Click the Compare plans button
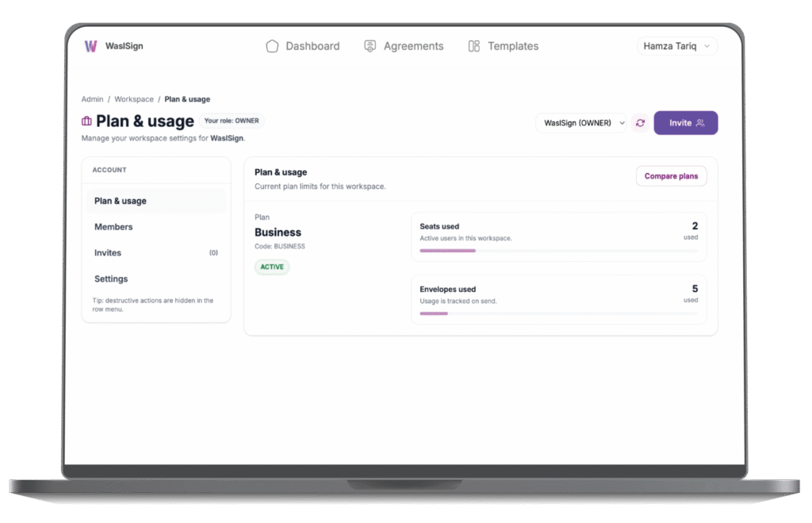812x523 pixels. tap(671, 176)
